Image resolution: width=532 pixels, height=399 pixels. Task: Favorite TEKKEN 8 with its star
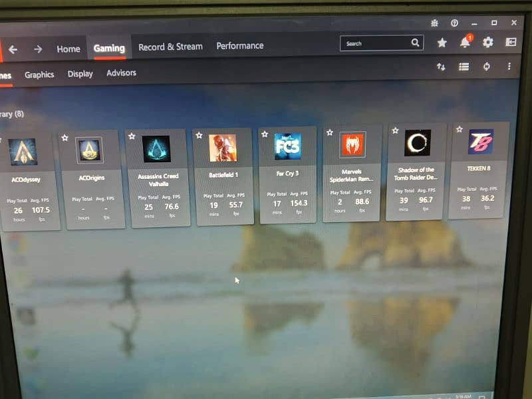[460, 129]
